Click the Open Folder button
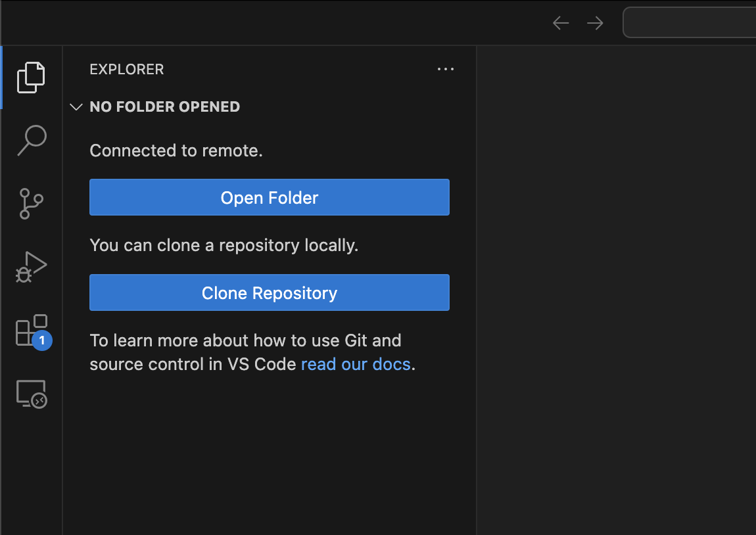The height and width of the screenshot is (535, 756). 270,197
